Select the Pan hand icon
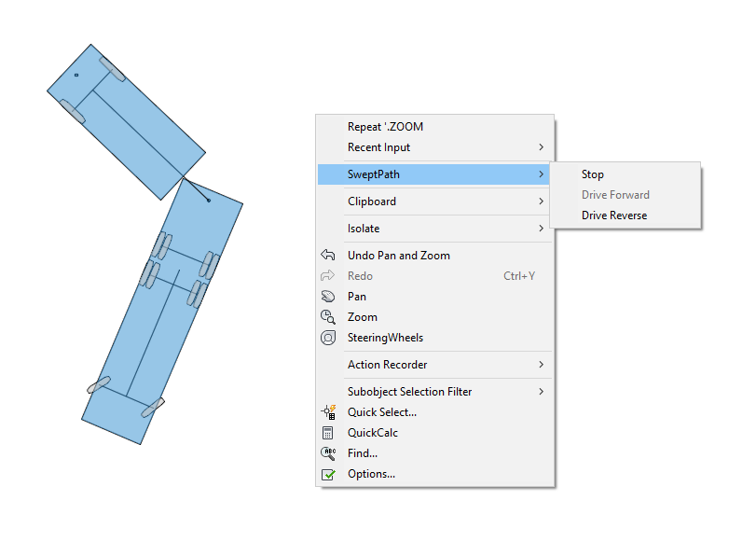 tap(328, 296)
